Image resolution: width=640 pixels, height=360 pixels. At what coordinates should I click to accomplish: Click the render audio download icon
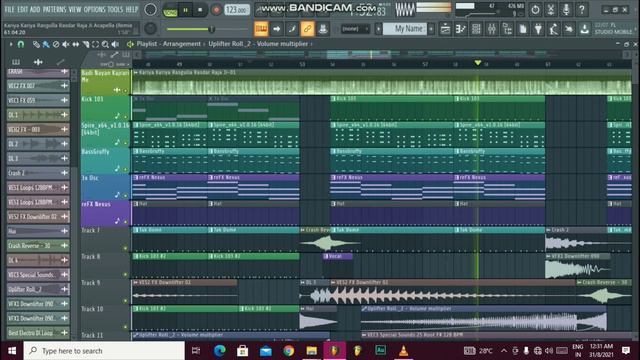[x=585, y=29]
